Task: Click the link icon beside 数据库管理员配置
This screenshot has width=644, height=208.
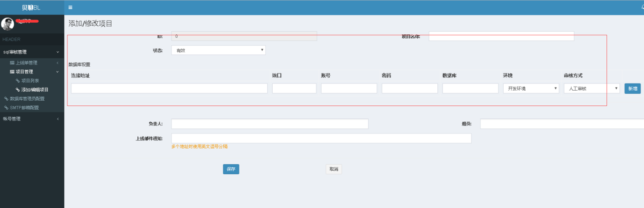Action: [x=6, y=99]
